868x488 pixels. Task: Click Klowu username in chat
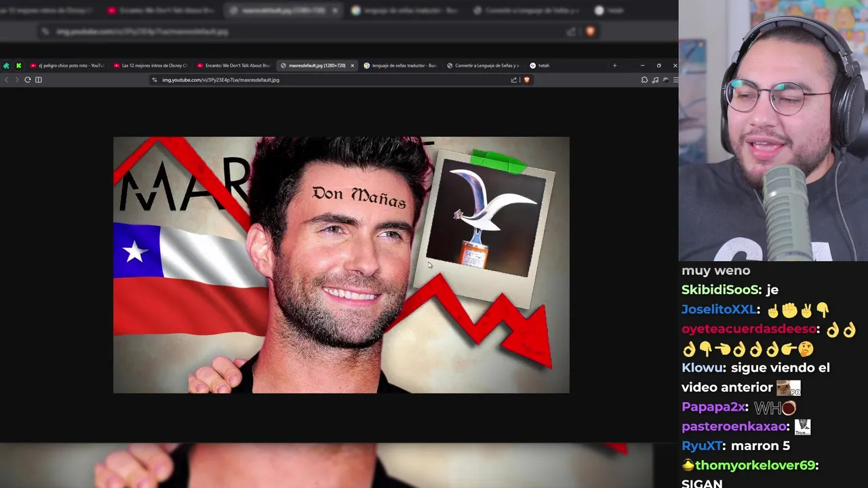701,368
